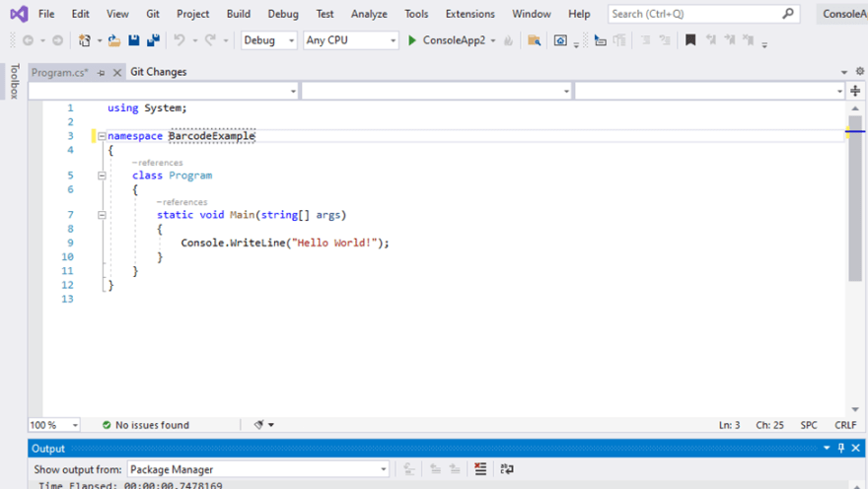This screenshot has height=489, width=868.
Task: Click the editor vertical scrollbar thumb
Action: pos(855,198)
